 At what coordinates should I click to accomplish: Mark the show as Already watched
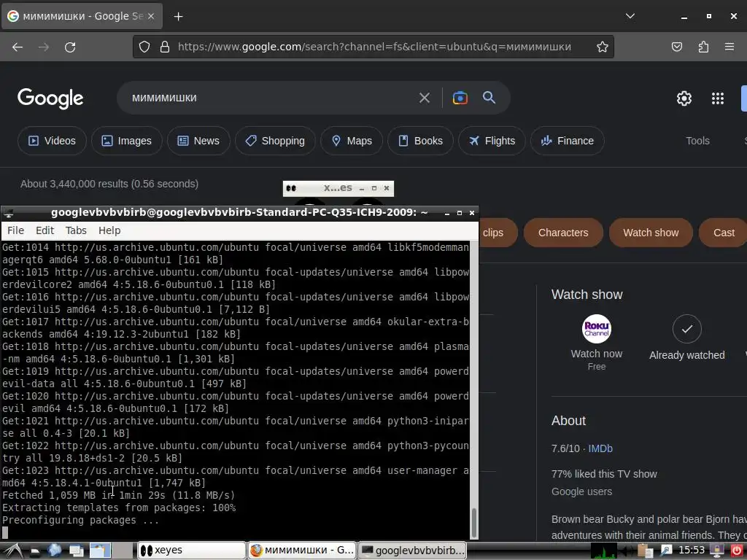pyautogui.click(x=686, y=338)
